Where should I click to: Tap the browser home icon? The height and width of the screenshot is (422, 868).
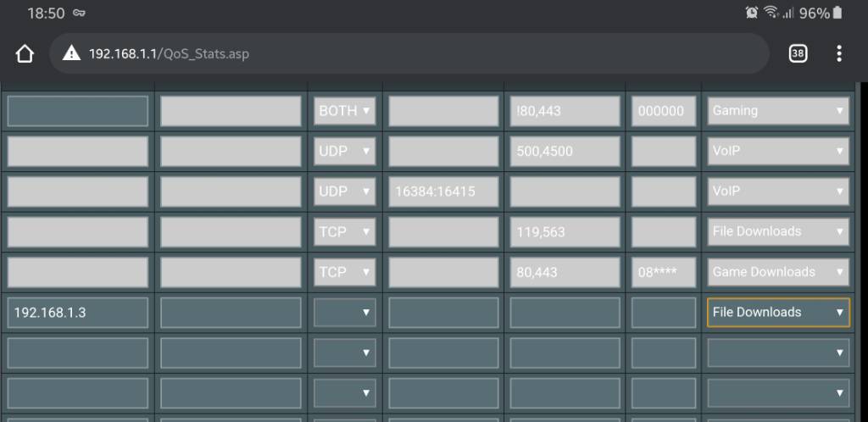(25, 54)
